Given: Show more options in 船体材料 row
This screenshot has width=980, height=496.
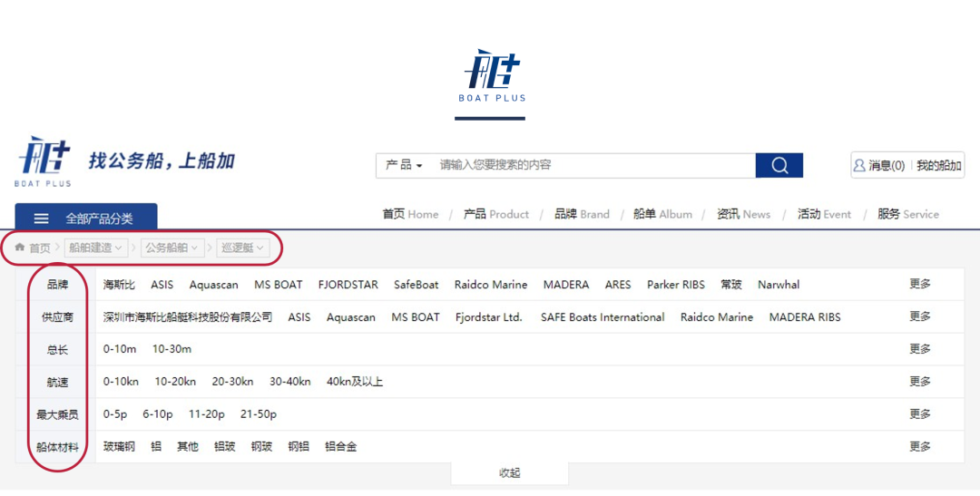Looking at the screenshot, I should (920, 446).
